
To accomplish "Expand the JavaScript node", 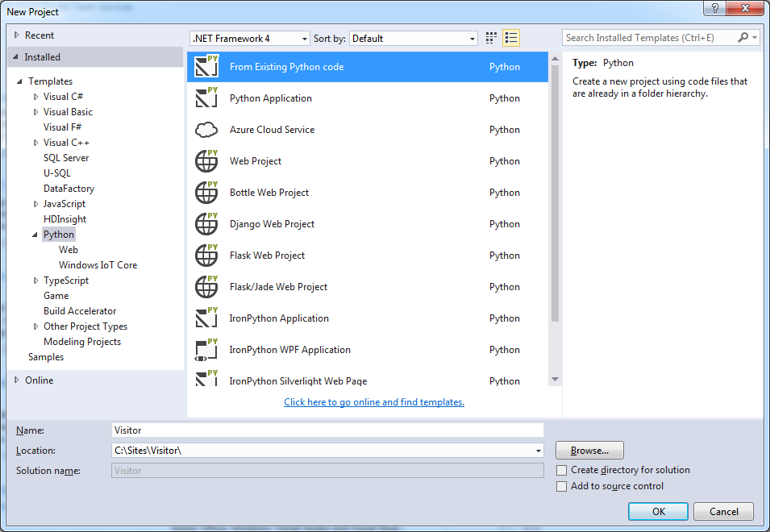I will 35,204.
